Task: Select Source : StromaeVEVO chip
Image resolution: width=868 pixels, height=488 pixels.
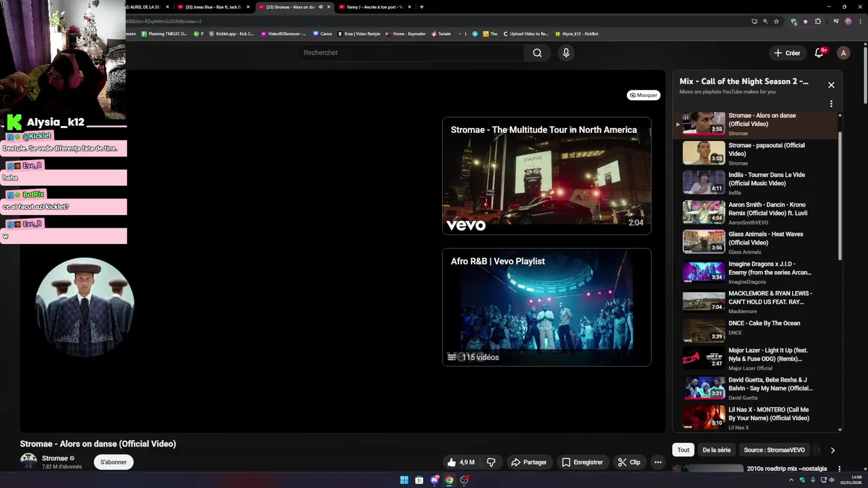Action: click(774, 450)
